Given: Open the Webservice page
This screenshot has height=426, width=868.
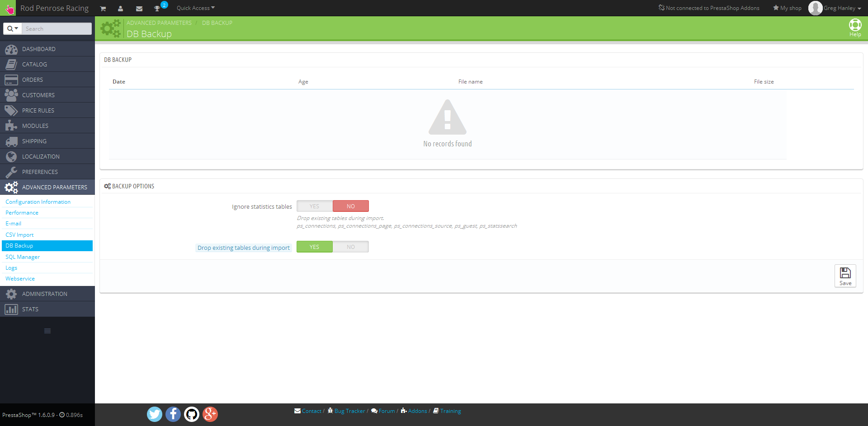Looking at the screenshot, I should (x=20, y=279).
